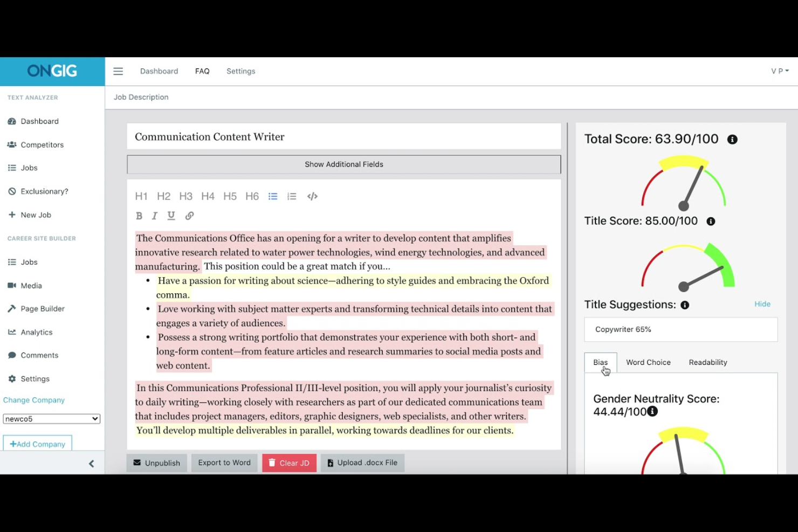
Task: Apply H1 heading formatting in the editor
Action: [x=141, y=196]
